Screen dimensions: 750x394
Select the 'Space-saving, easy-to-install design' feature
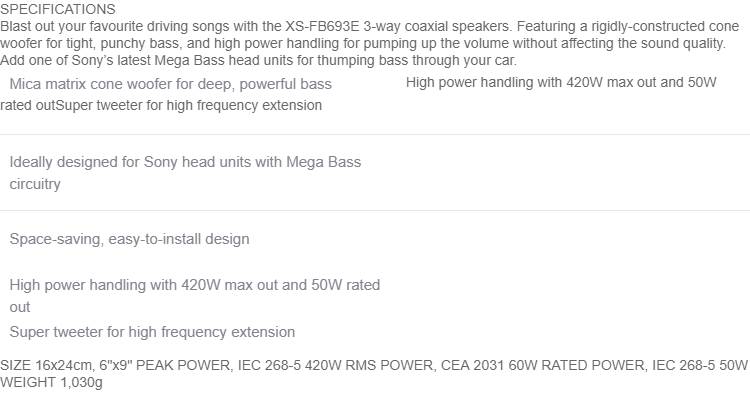click(x=129, y=239)
